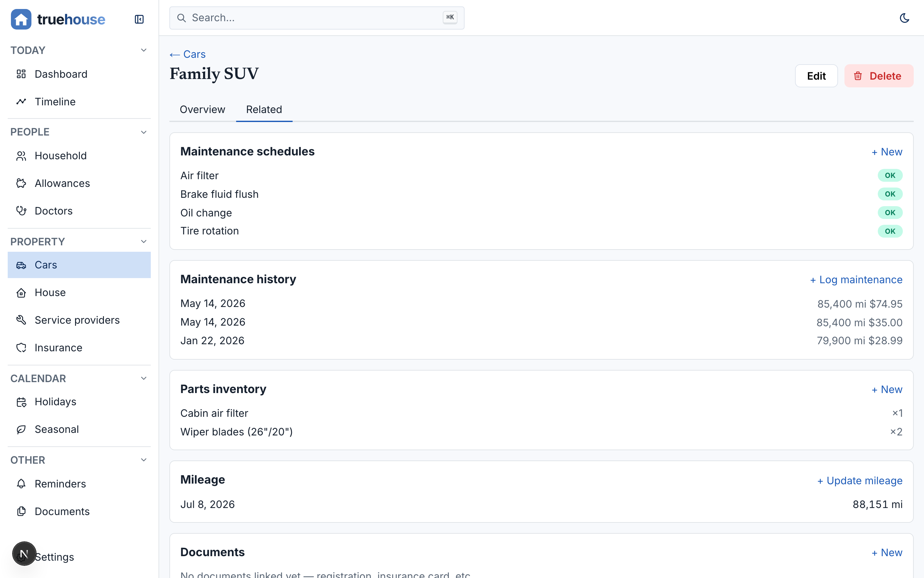924x578 pixels.
Task: Add new maintenance schedule
Action: (x=886, y=152)
